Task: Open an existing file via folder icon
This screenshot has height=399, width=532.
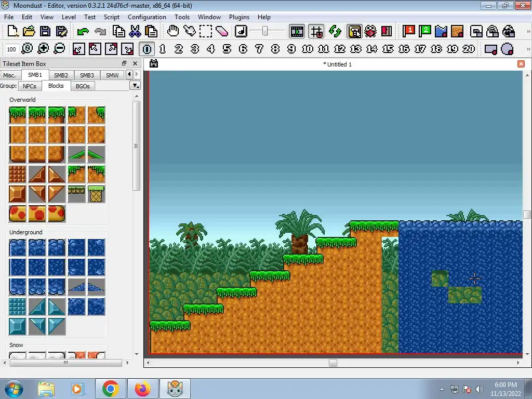Action: (29, 31)
